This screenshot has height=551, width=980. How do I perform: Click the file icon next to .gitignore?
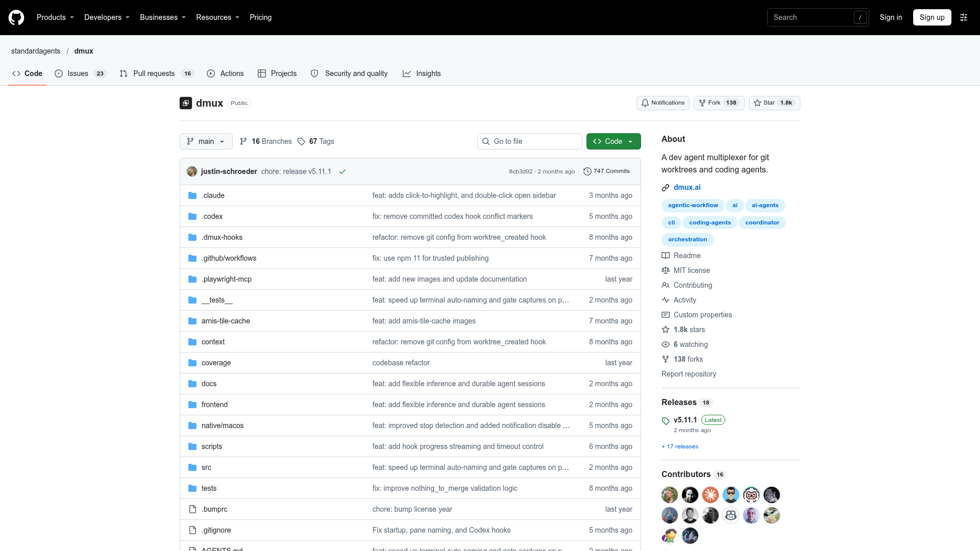[x=192, y=530]
